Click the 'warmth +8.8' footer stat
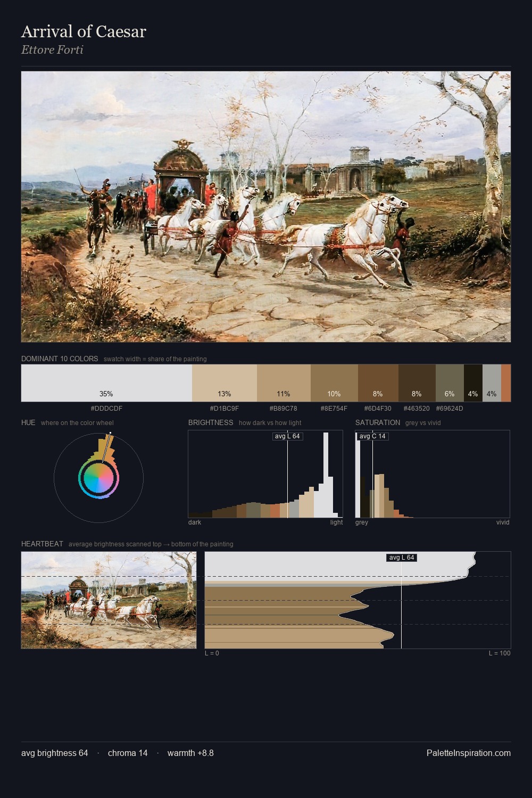Image resolution: width=532 pixels, height=798 pixels. pyautogui.click(x=190, y=753)
